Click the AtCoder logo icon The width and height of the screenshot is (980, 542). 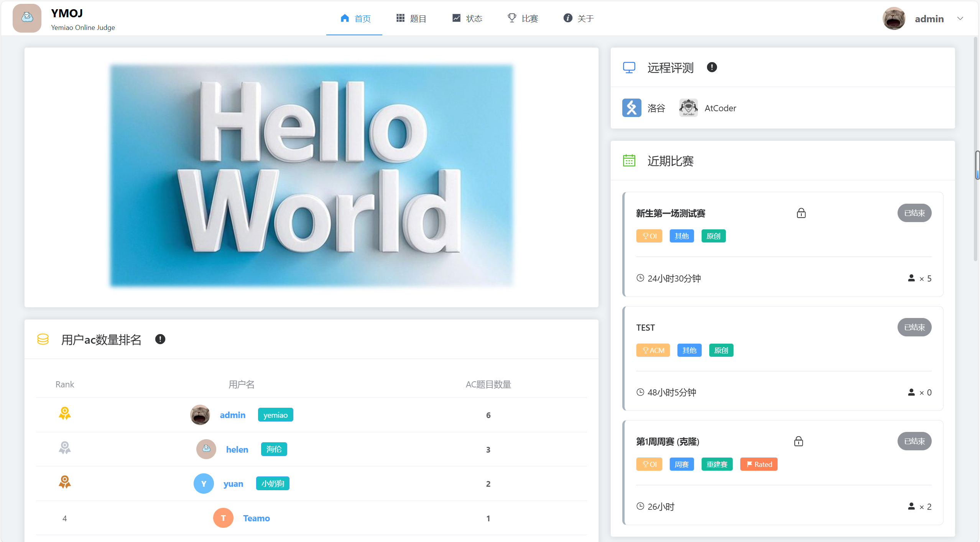tap(688, 108)
